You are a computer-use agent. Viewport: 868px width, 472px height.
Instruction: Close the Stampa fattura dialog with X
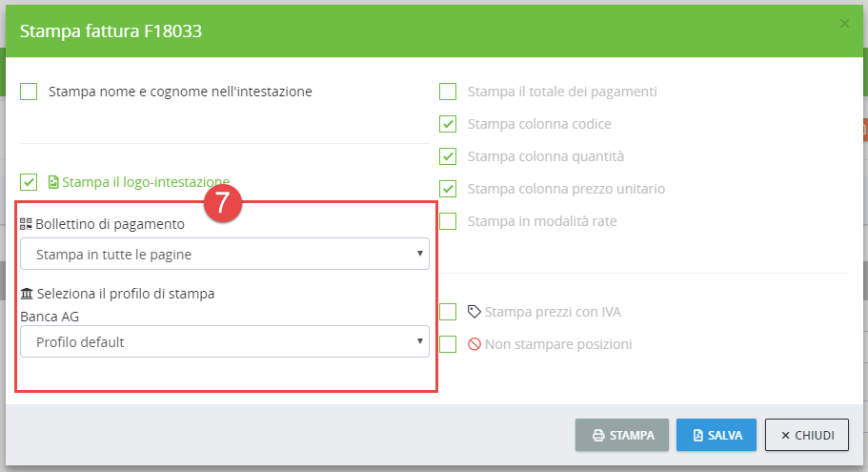tap(844, 24)
